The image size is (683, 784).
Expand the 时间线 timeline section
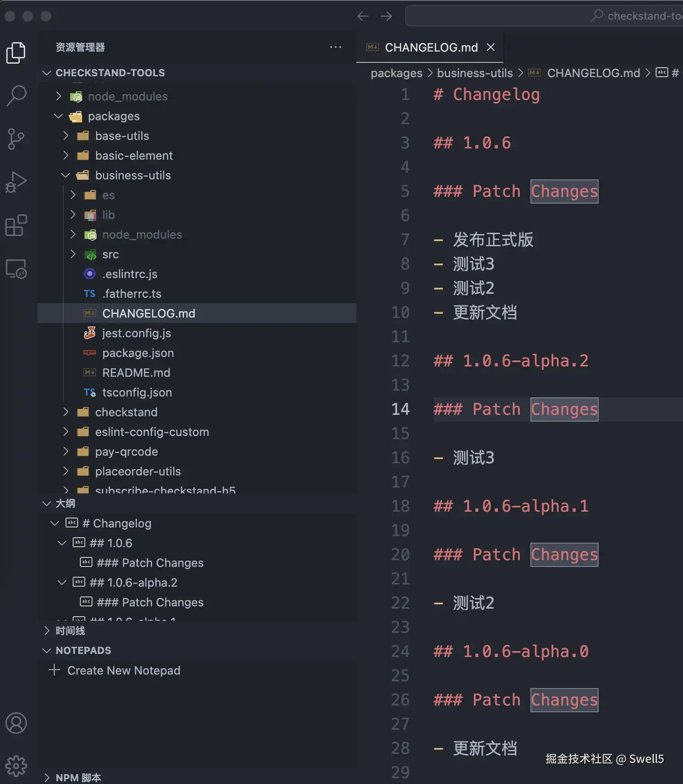point(47,631)
